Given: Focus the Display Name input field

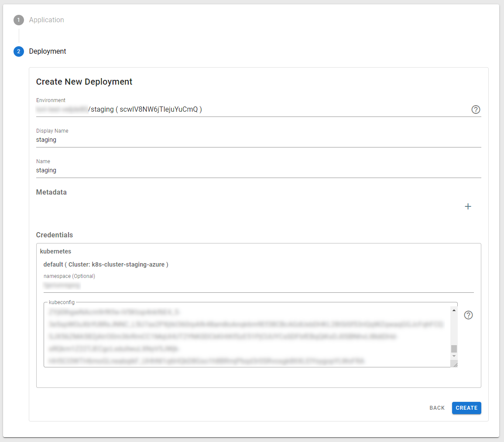Looking at the screenshot, I should click(258, 140).
